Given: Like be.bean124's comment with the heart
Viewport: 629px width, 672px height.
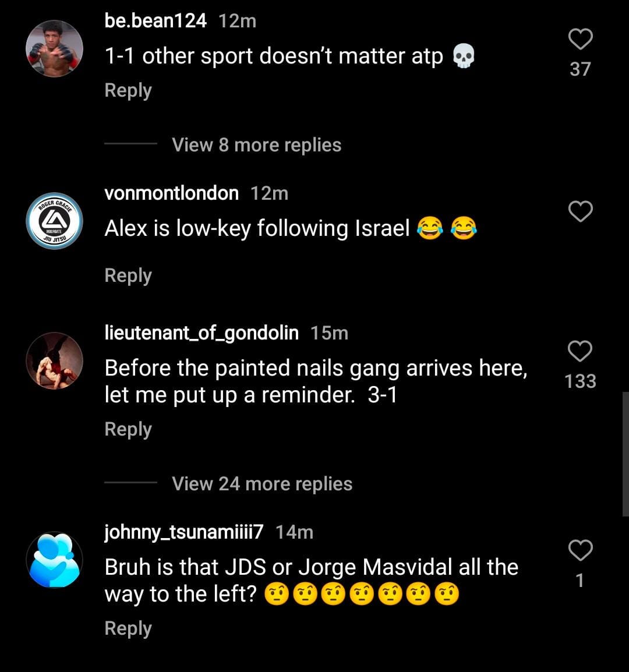Looking at the screenshot, I should point(580,40).
